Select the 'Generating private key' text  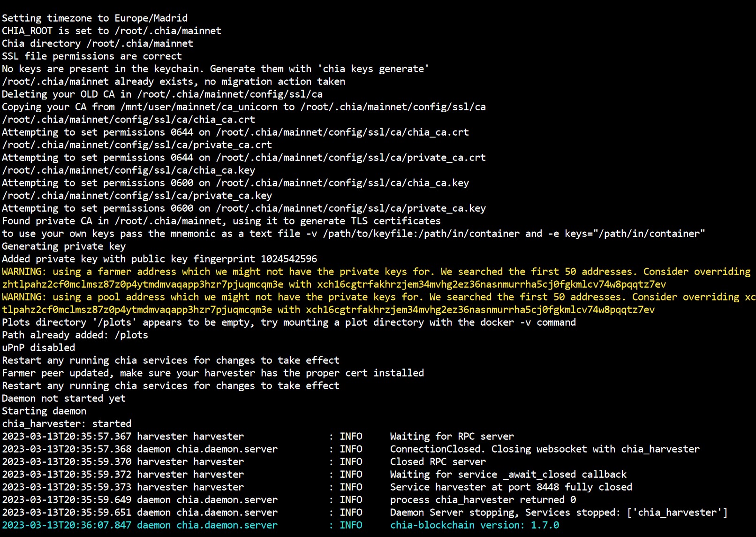pos(62,246)
